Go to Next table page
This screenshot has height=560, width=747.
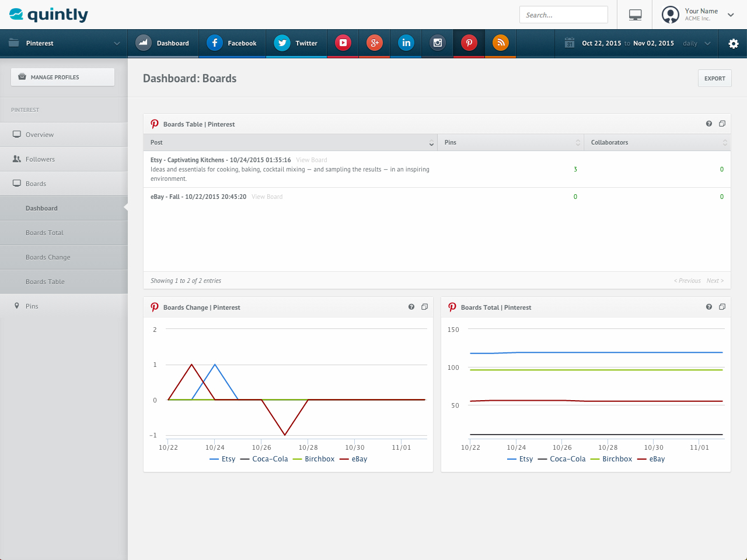click(715, 281)
